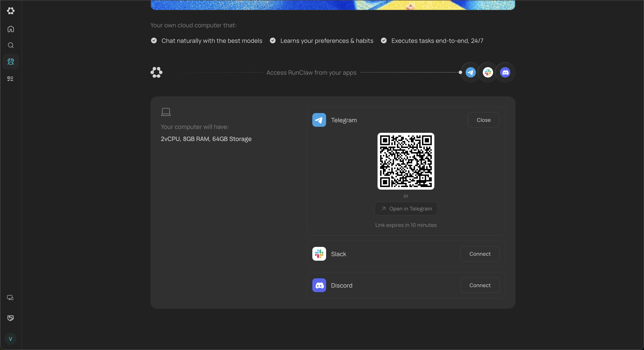Click "2vCPU, 8GB RAM, 64GB Storage" text
Screen dimensions: 644x350
tap(206, 139)
